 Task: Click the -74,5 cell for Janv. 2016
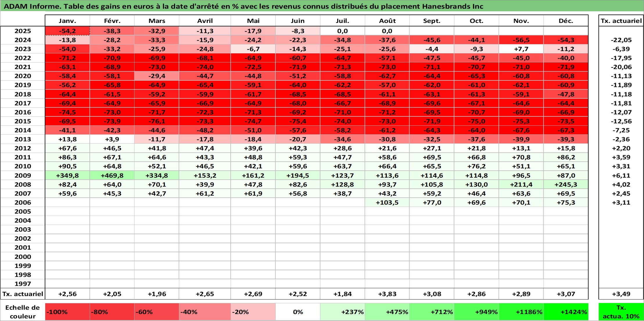[x=67, y=112]
